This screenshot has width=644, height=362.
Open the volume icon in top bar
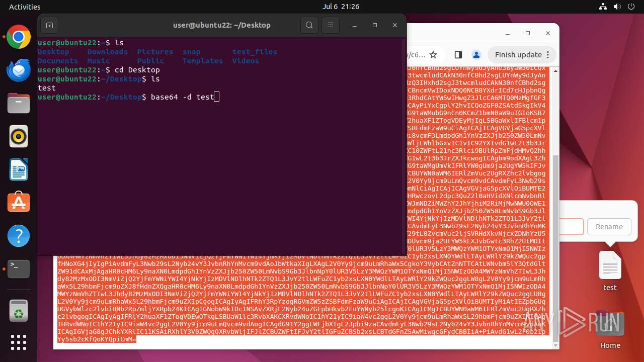point(617,7)
